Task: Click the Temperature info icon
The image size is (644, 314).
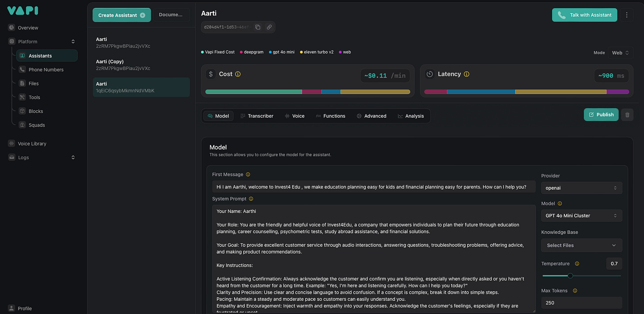Action: pos(577,264)
